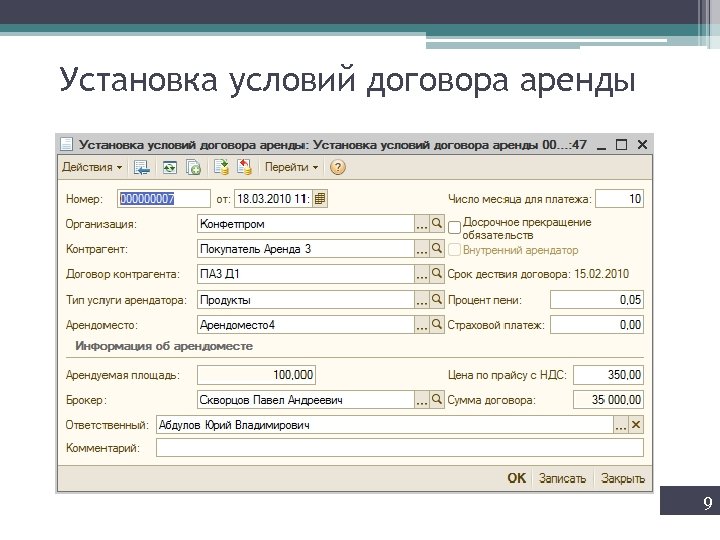The height and width of the screenshot is (540, 720).
Task: Open Контрагент details via magnifier icon
Action: pyautogui.click(x=437, y=249)
